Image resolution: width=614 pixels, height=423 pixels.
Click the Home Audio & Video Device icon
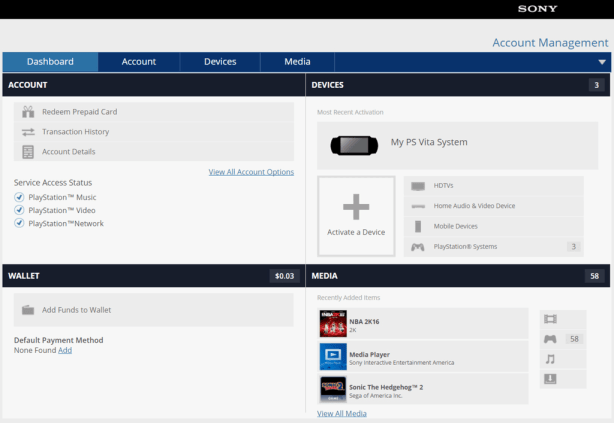coord(418,206)
